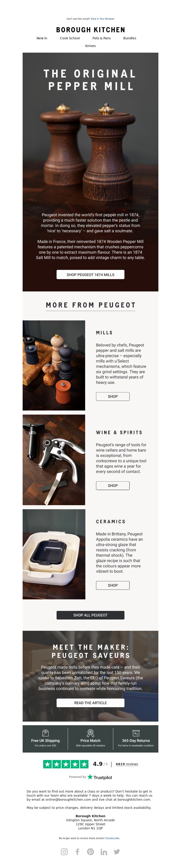This screenshot has height=868, width=181.
Task: Go to Cook School menu link
Action: pos(70,38)
